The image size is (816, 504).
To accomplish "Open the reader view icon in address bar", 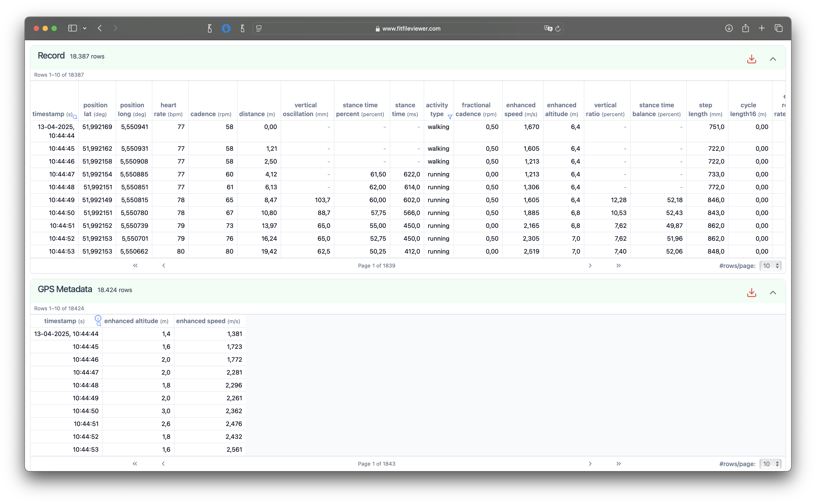I will (x=259, y=28).
